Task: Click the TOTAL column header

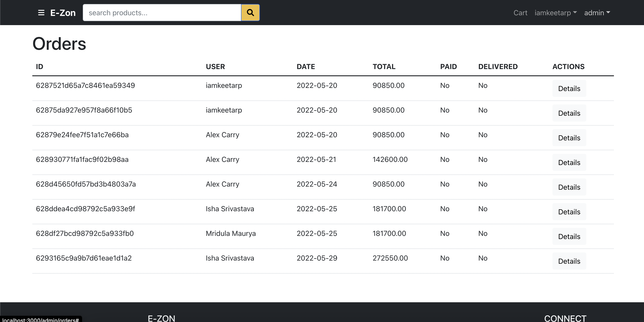Action: 384,67
